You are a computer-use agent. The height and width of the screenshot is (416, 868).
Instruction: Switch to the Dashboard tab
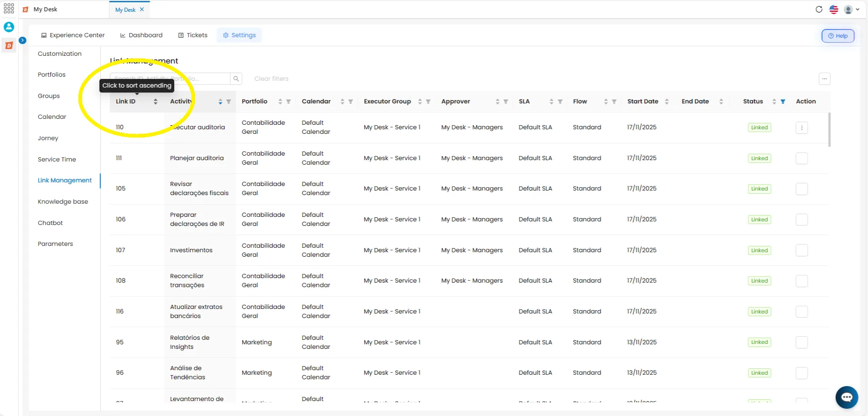point(141,35)
